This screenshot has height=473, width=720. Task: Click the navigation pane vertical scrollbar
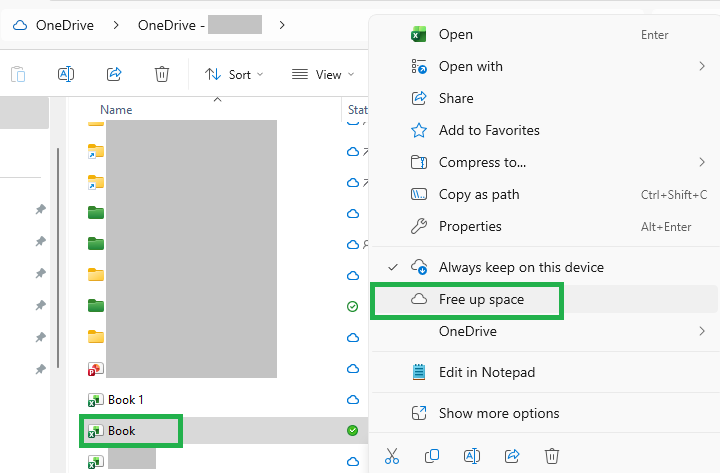point(58,258)
